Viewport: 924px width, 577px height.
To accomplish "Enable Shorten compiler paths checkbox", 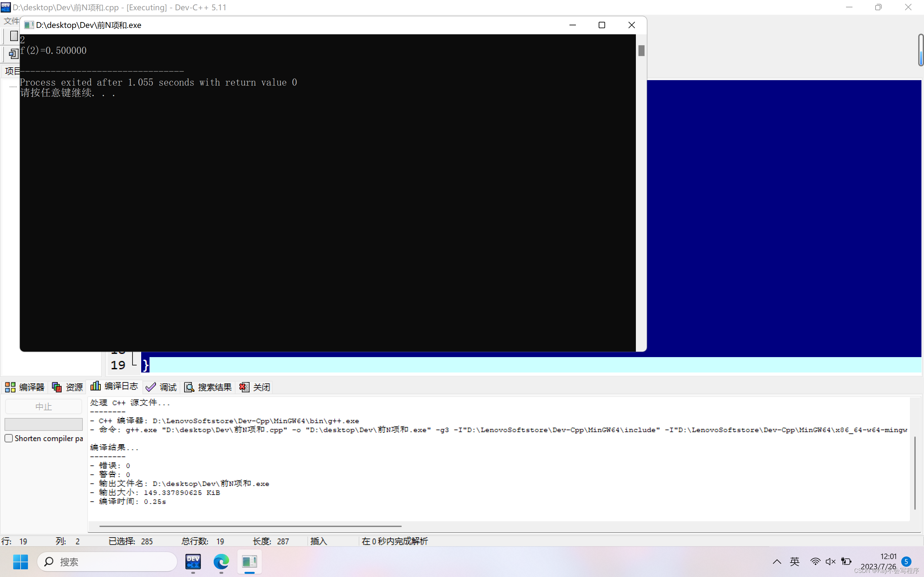I will pos(9,438).
